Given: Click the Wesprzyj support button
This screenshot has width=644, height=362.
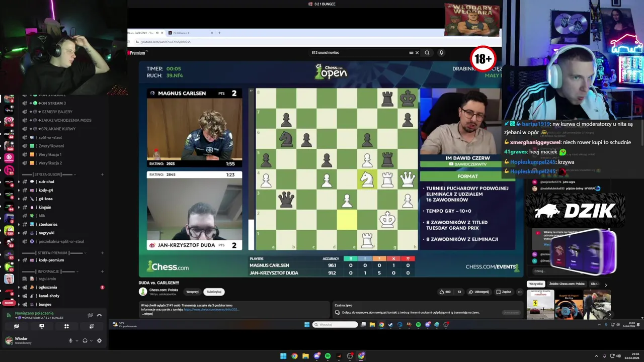Looking at the screenshot, I should tap(192, 292).
